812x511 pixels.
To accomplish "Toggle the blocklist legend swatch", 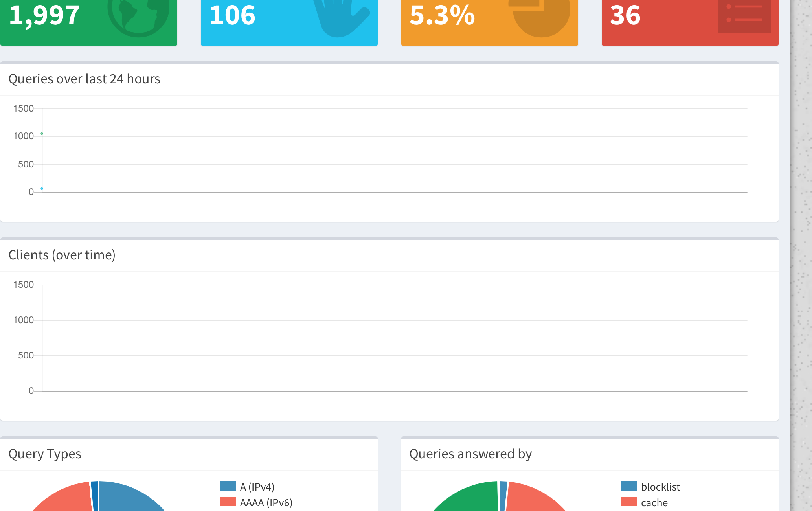I will tap(629, 486).
